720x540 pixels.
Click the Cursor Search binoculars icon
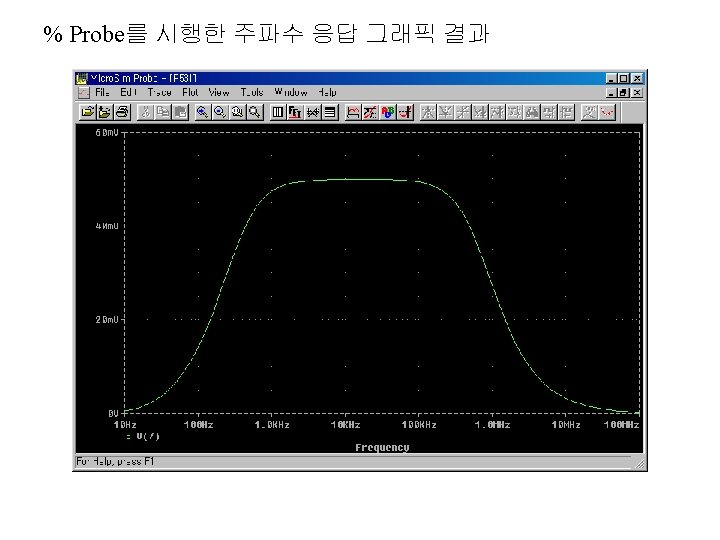pyautogui.click(x=533, y=112)
